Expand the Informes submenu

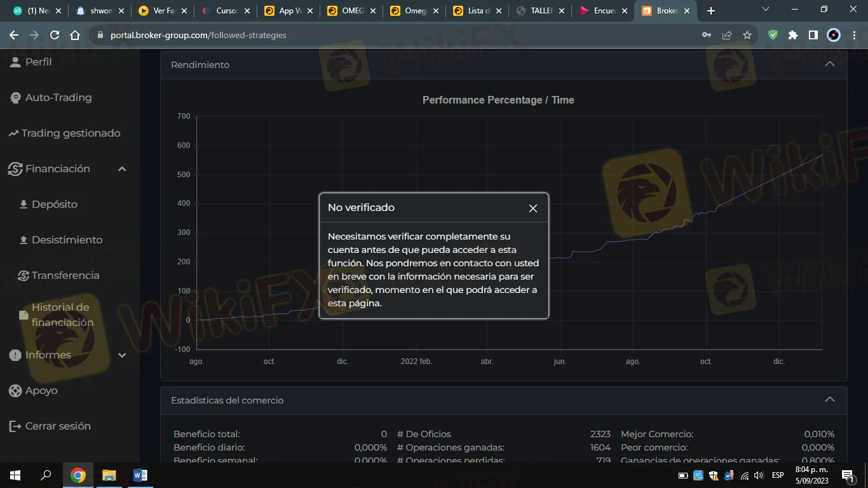pyautogui.click(x=122, y=355)
